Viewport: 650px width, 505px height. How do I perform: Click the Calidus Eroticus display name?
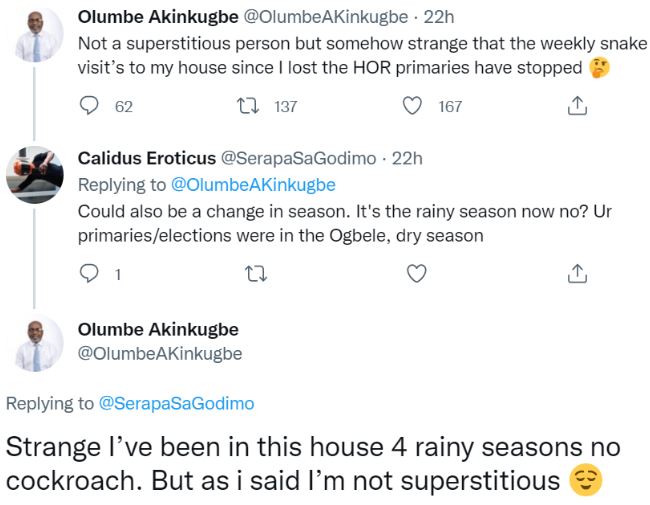coord(145,158)
